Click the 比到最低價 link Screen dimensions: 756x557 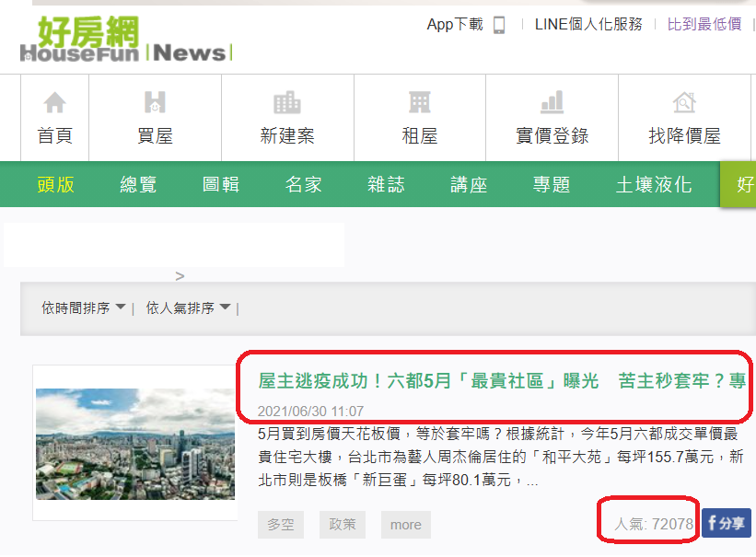[x=704, y=24]
